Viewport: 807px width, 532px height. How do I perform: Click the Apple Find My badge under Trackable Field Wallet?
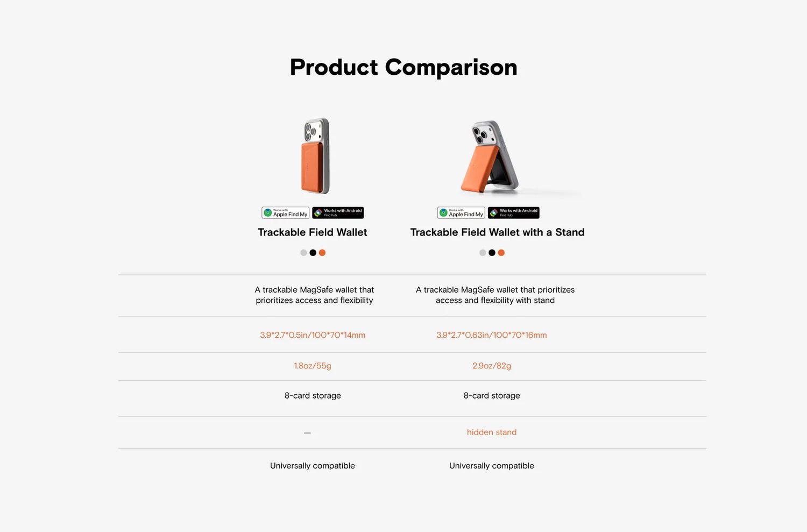[286, 213]
